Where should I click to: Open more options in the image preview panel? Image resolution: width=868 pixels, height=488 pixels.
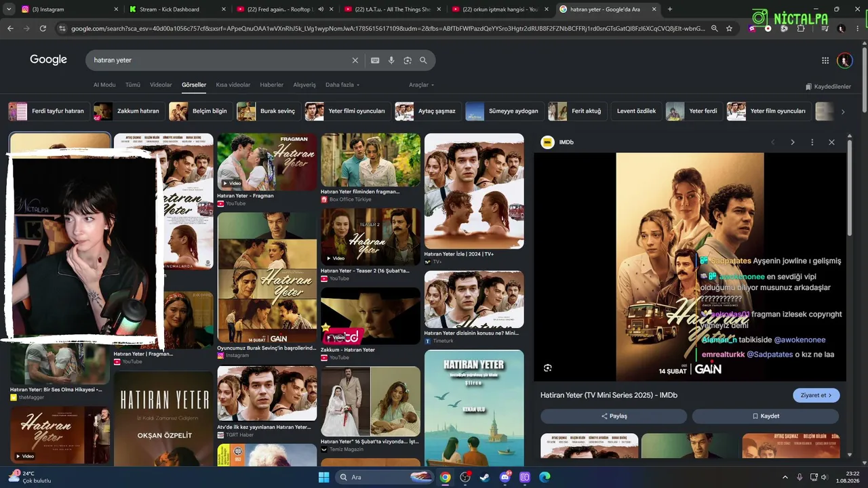pyautogui.click(x=812, y=142)
